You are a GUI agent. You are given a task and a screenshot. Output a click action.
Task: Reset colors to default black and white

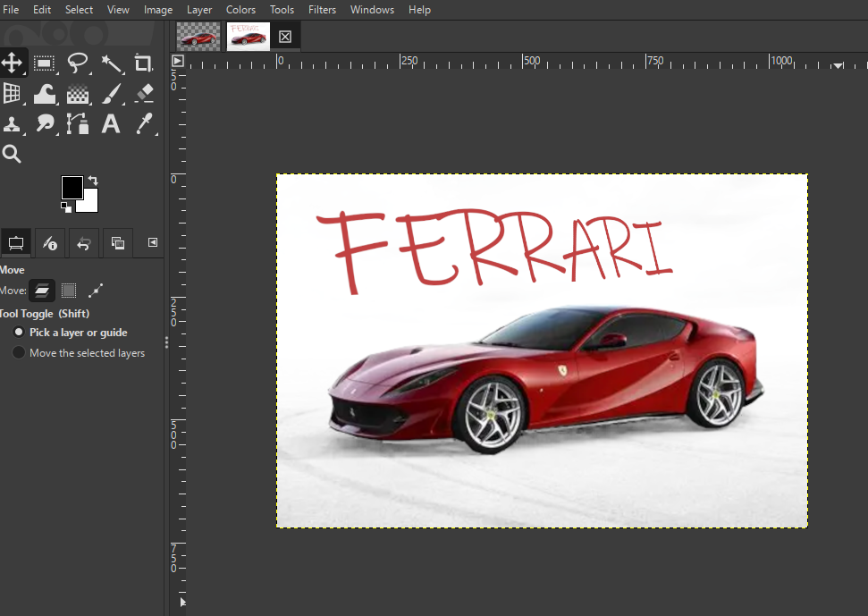tap(64, 208)
